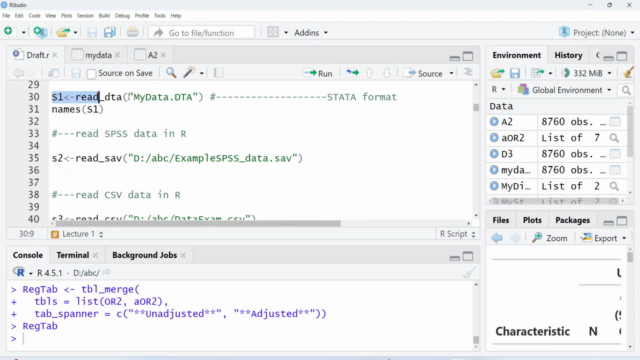Expand the recent files dropdown arrow
Viewport: 640px width, 360px height.
(76, 32)
